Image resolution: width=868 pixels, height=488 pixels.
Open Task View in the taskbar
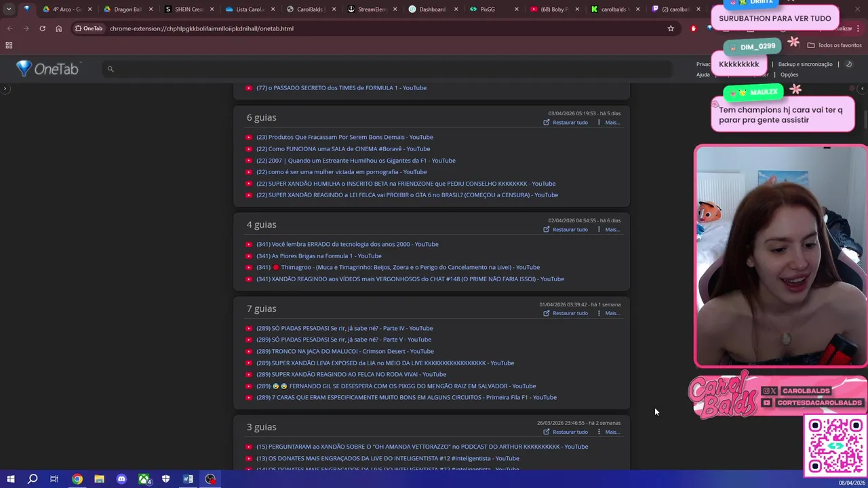(54, 479)
